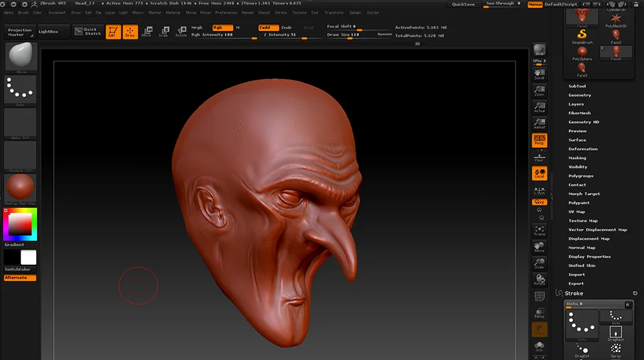The height and width of the screenshot is (360, 644).
Task: Select the DragRect stroke icon
Action: point(615,333)
